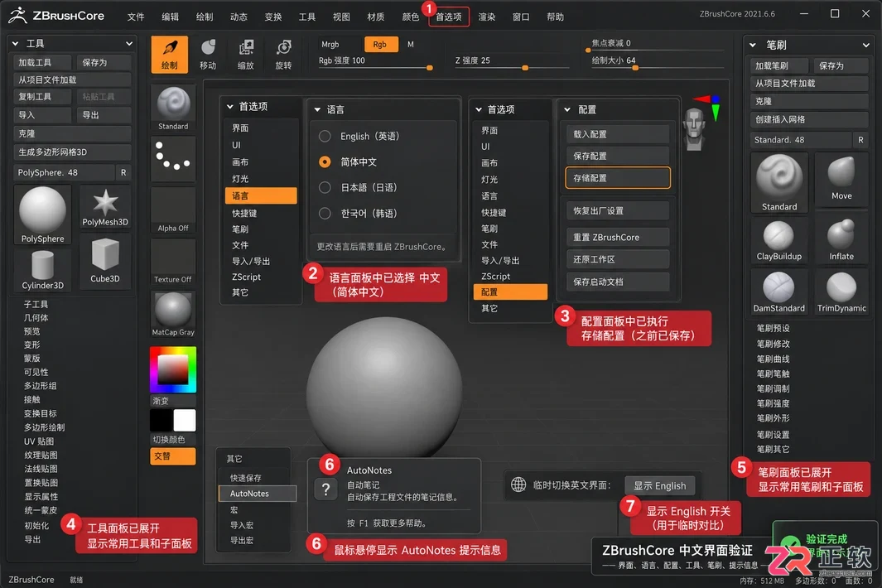Select the PolySphere tool thumbnail
The width and height of the screenshot is (882, 588).
point(43,215)
